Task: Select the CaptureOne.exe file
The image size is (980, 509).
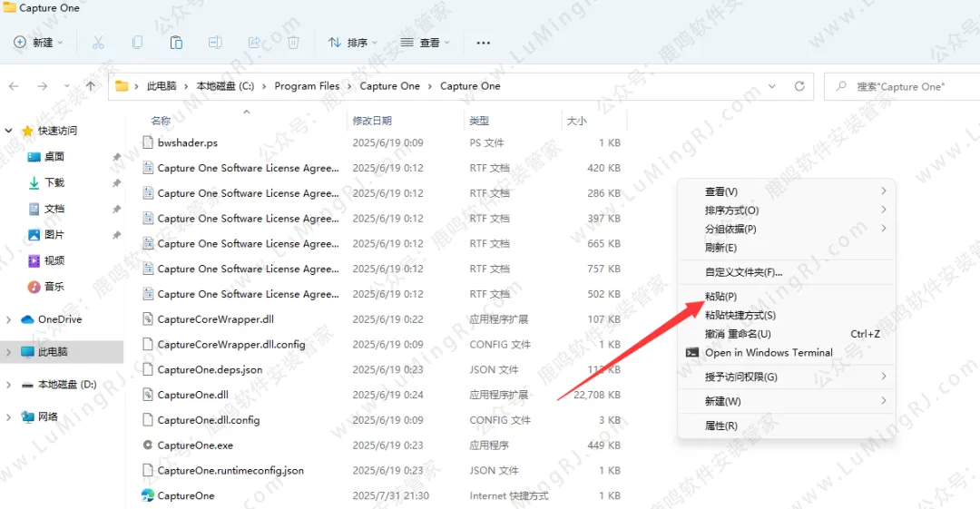Action: click(x=195, y=445)
